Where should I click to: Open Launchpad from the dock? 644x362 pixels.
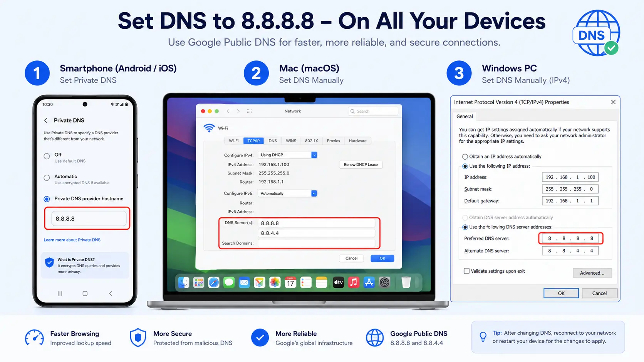click(x=199, y=283)
